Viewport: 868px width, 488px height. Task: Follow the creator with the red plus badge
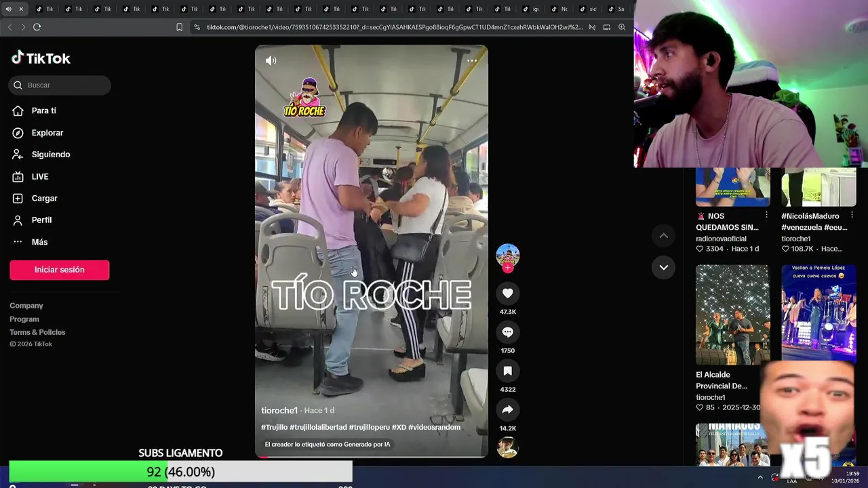tap(508, 268)
